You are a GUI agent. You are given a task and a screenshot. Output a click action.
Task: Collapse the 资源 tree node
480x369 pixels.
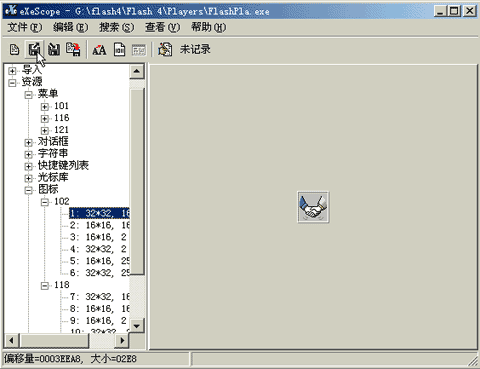click(x=12, y=82)
